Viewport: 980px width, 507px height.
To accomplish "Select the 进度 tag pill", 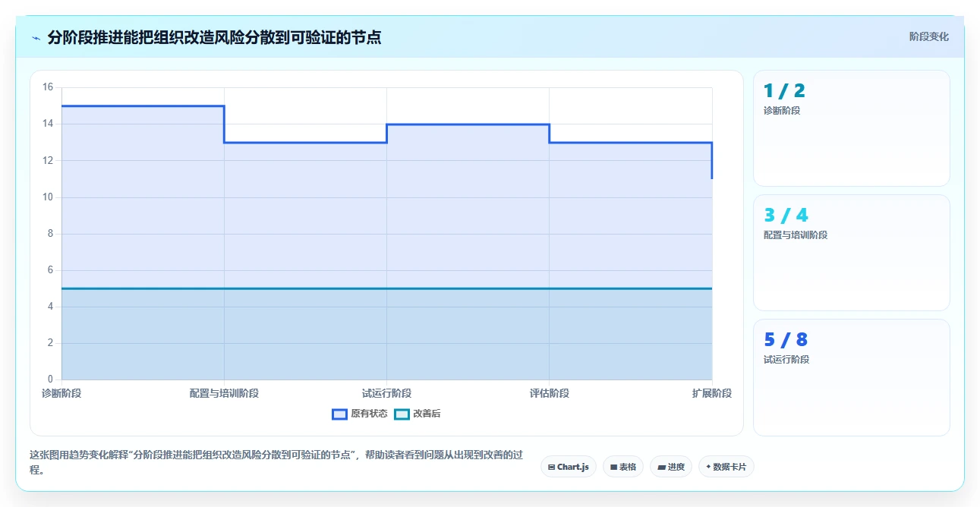I will 671,467.
